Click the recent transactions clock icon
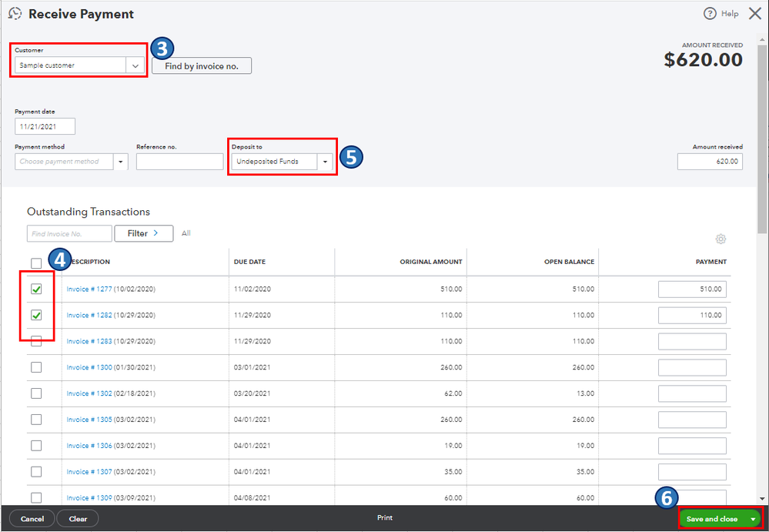Image resolution: width=769 pixels, height=532 pixels. click(x=15, y=14)
